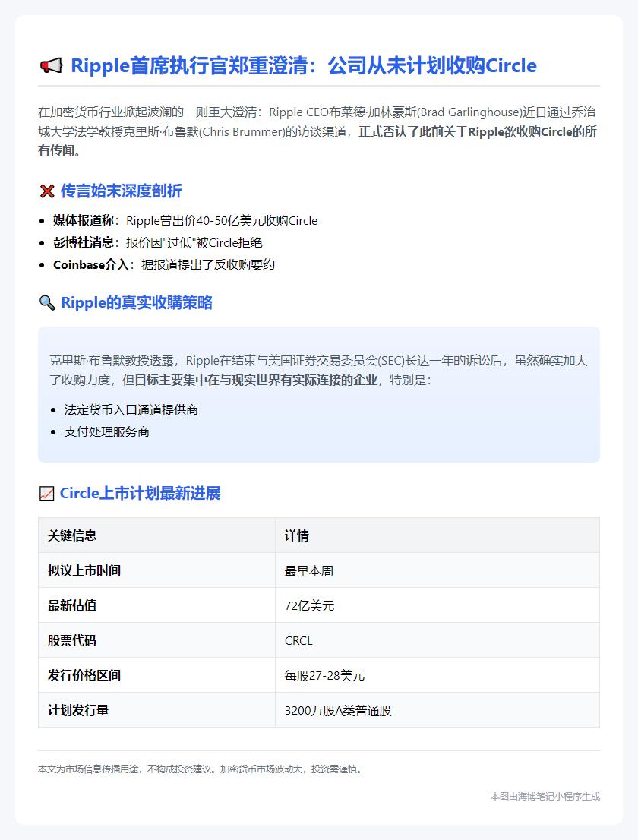Click the value 72亿美元

pos(309,606)
